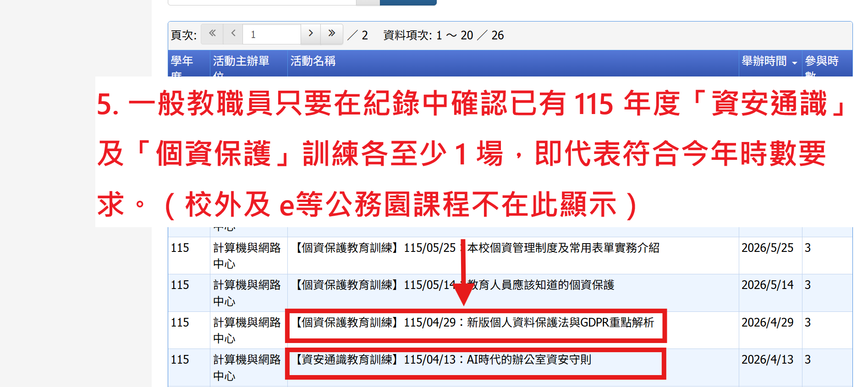Select row 115/05/25 本校個資管理制度及常用表單實務介紹

[x=510, y=256]
